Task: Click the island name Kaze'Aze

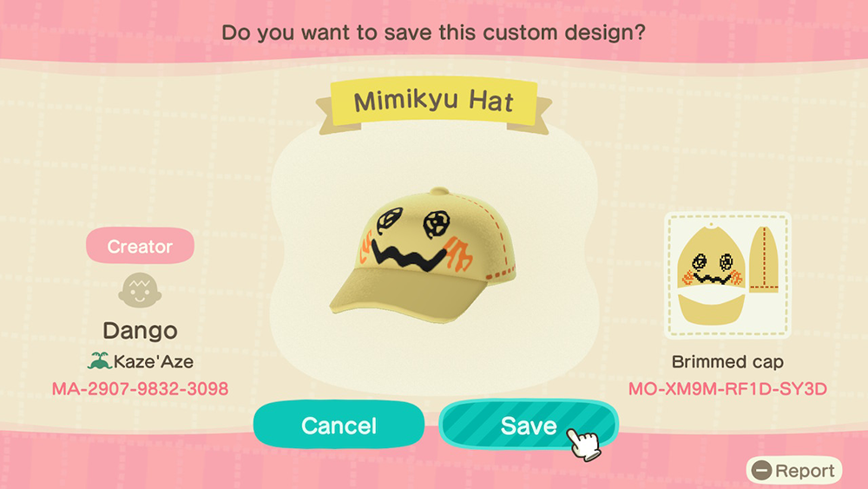Action: 154,361
